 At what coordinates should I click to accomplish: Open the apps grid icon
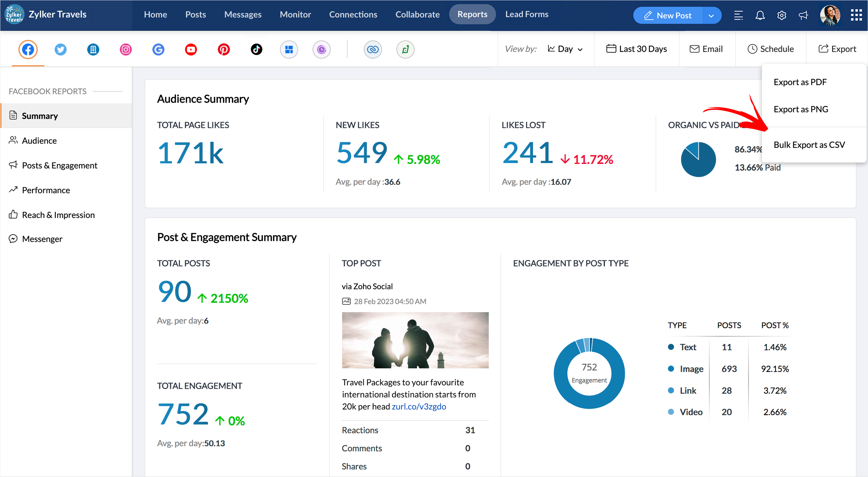tap(856, 15)
